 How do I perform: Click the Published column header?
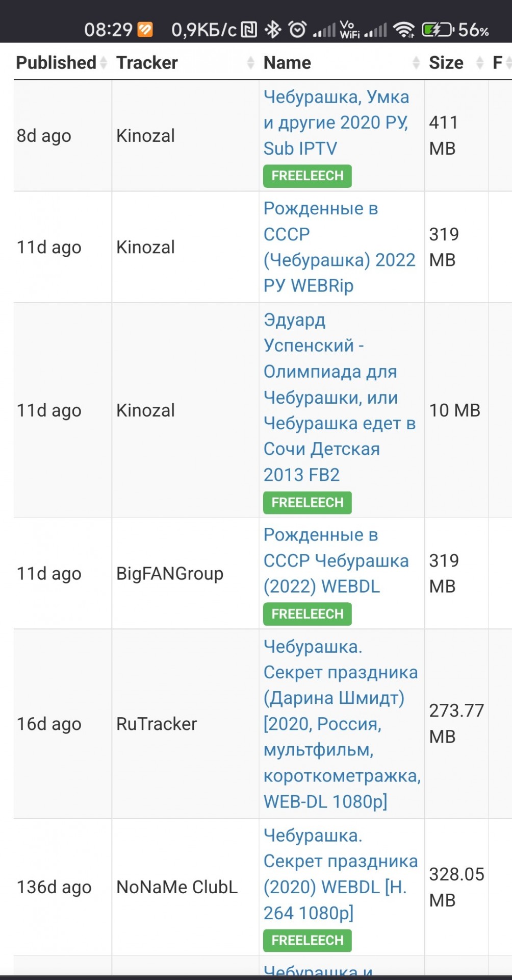click(56, 63)
